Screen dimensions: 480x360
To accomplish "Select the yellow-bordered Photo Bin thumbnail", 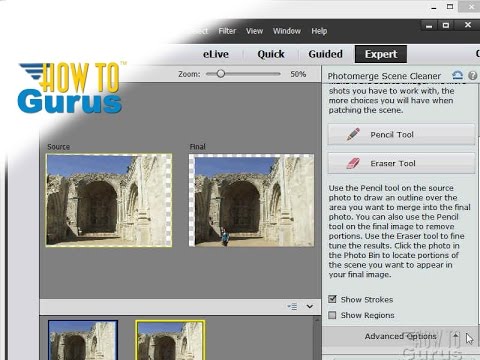I will pos(170,340).
